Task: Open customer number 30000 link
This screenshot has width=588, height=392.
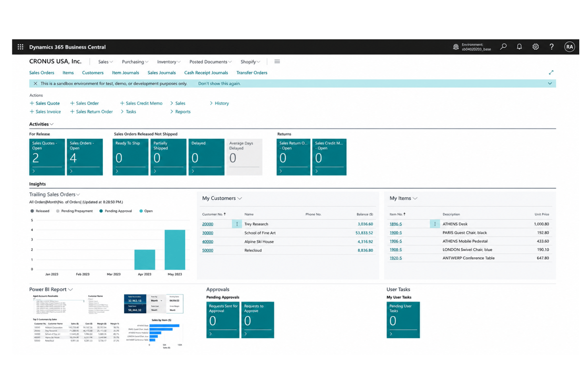Action: tap(207, 233)
